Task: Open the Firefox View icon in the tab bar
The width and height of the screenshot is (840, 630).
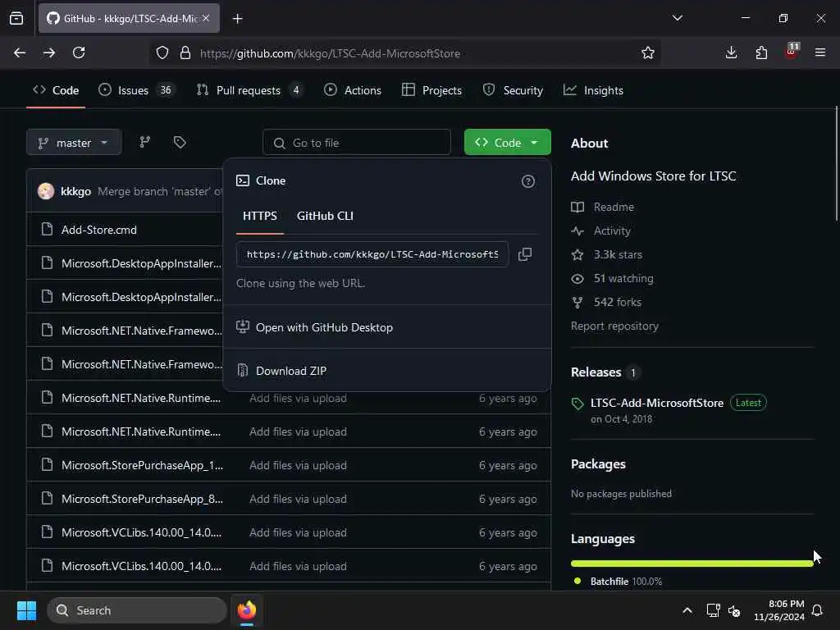Action: pos(16,18)
